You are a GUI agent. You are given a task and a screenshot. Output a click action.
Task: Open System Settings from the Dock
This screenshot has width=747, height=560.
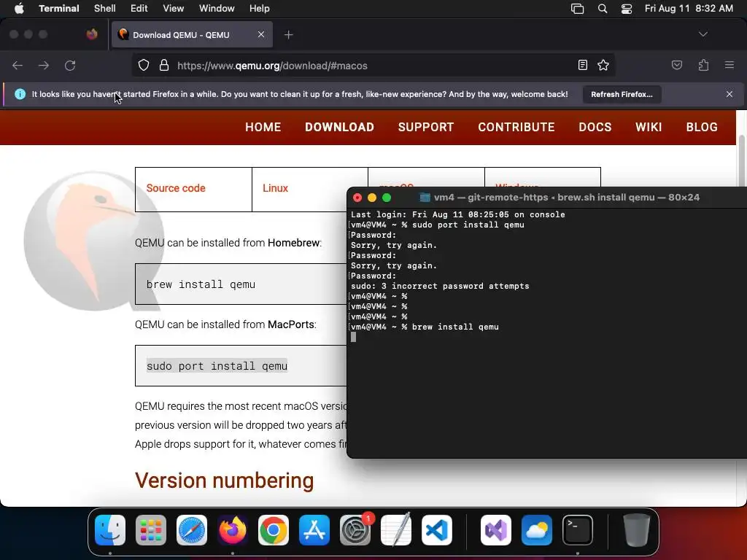355,530
